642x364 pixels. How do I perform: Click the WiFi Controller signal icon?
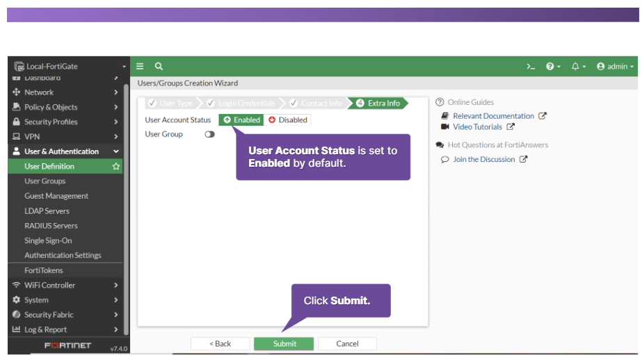pyautogui.click(x=17, y=285)
